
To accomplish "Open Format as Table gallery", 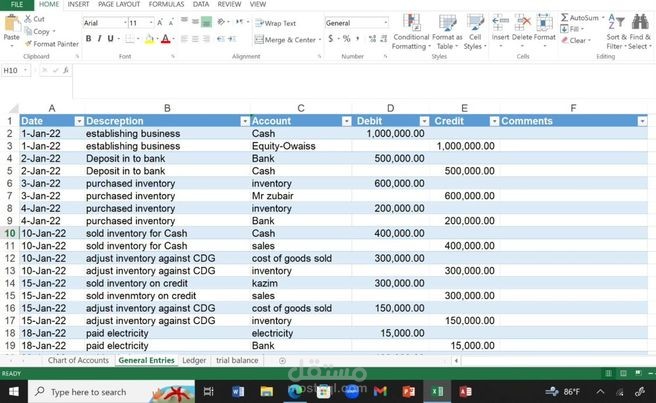I will point(447,32).
